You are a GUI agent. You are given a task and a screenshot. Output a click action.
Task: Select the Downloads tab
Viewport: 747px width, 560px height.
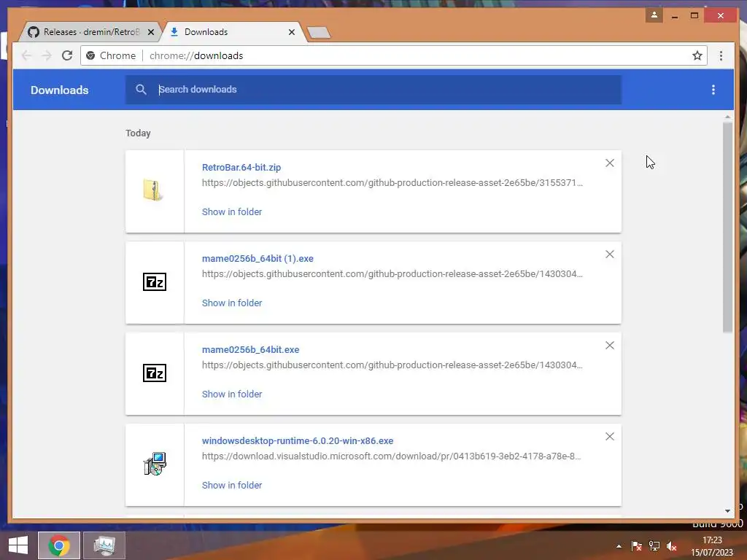pos(232,32)
